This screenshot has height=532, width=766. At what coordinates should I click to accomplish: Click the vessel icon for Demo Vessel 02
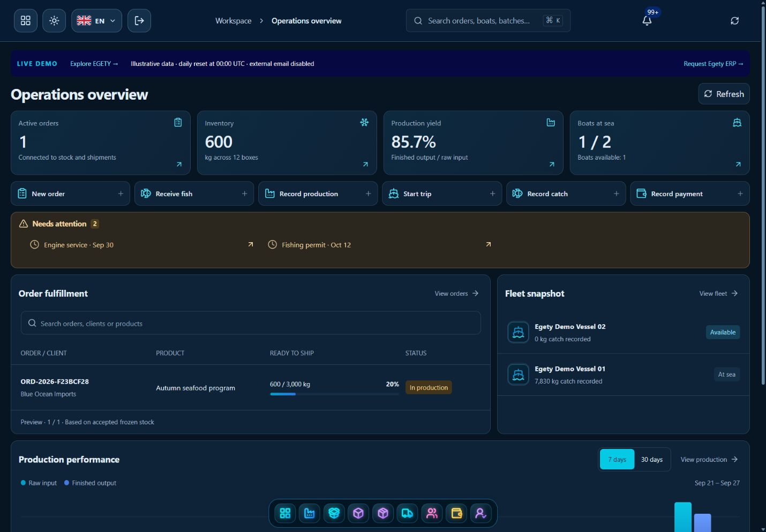(x=518, y=332)
